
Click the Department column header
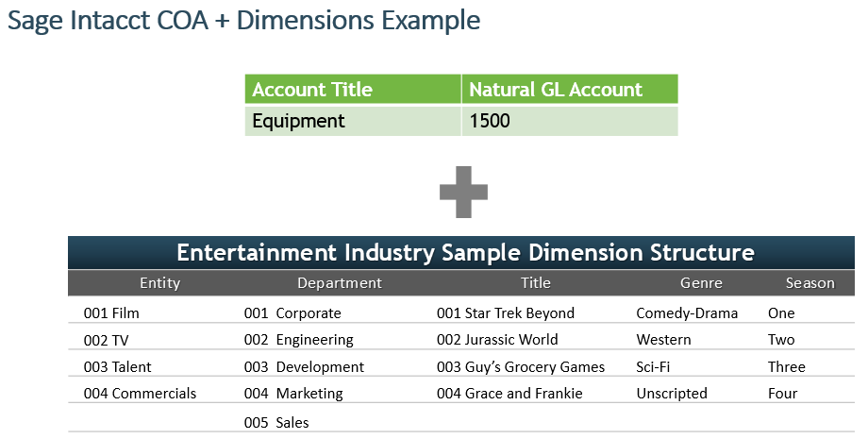339,283
